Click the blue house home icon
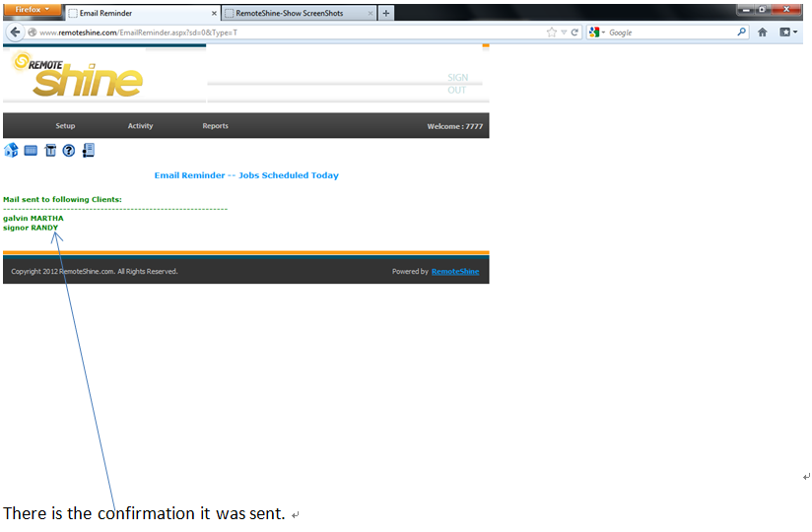The width and height of the screenshot is (812, 532). (11, 151)
